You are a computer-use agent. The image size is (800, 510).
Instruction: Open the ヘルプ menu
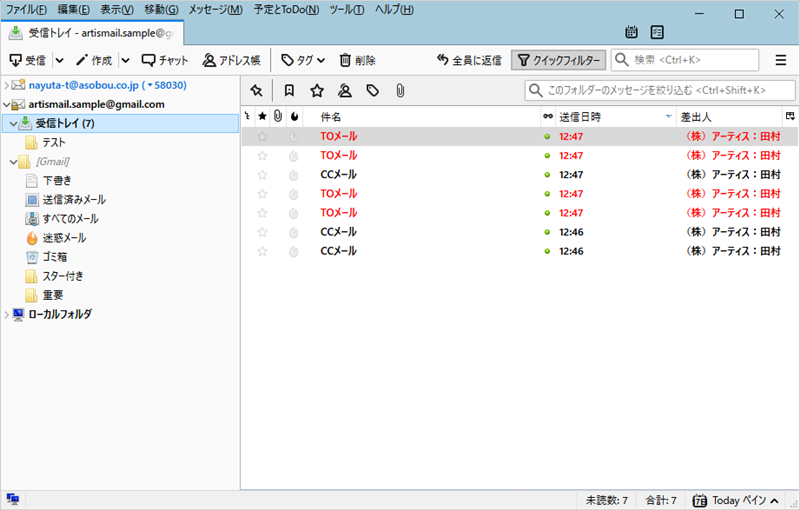click(394, 10)
